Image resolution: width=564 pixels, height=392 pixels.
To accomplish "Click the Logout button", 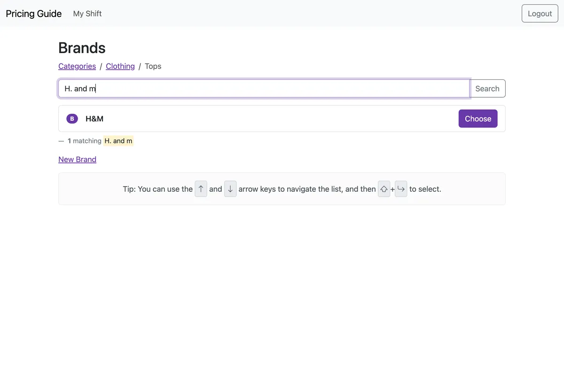I will (540, 14).
